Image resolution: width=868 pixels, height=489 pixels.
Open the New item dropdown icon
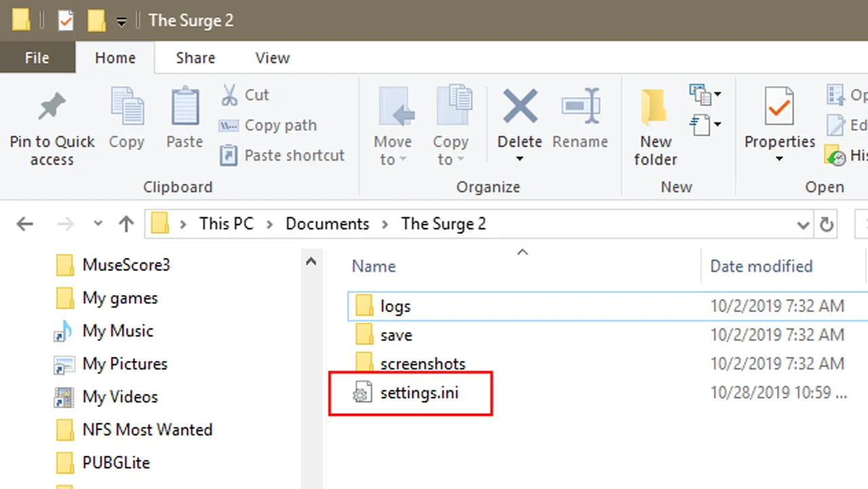tap(705, 94)
